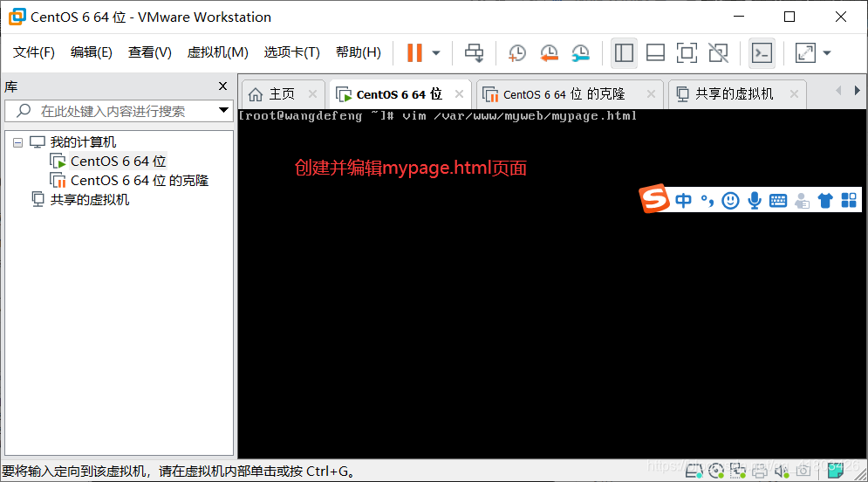
Task: Open the 文件(F) menu
Action: [34, 52]
